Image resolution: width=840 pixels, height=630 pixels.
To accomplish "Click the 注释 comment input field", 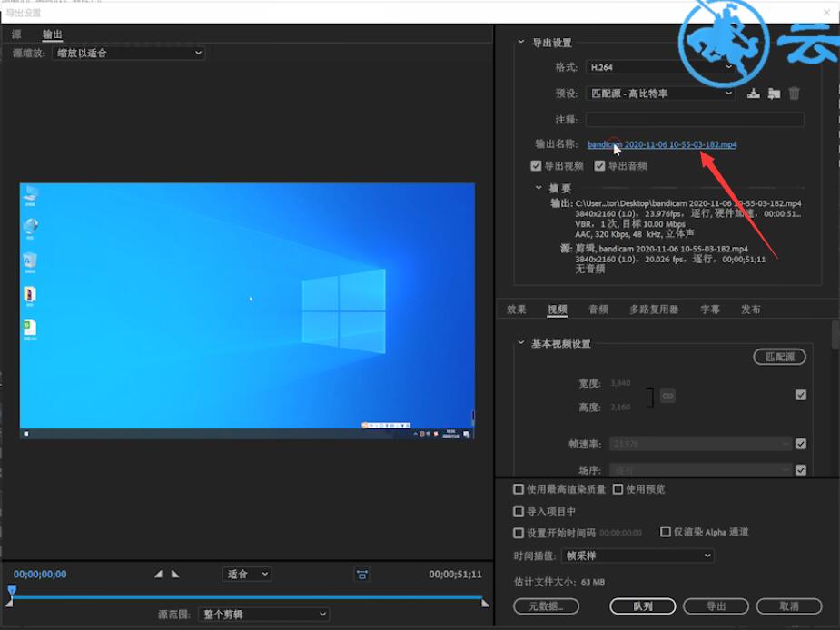I will 695,119.
